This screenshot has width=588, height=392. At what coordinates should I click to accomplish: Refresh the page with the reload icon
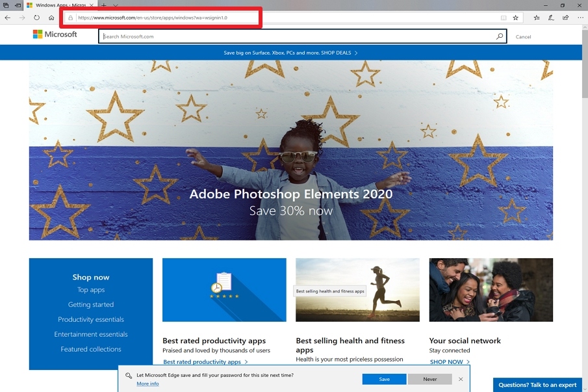pyautogui.click(x=37, y=18)
